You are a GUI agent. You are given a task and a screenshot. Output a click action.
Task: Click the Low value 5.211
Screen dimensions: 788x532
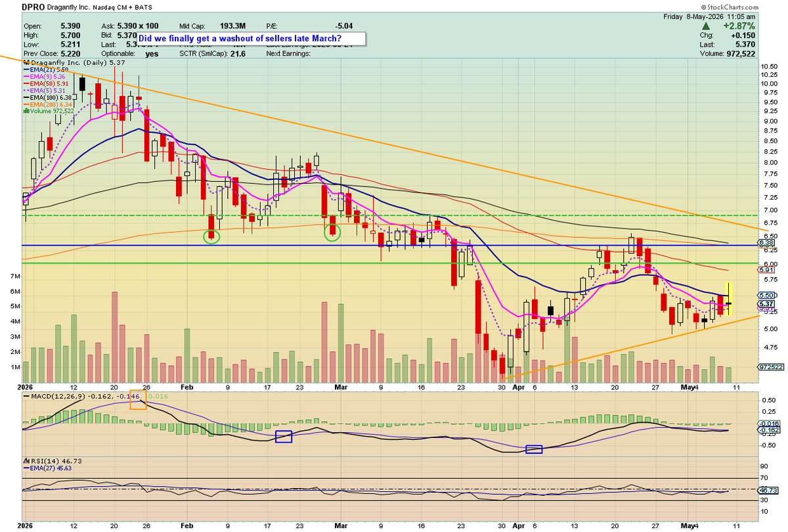coord(69,43)
